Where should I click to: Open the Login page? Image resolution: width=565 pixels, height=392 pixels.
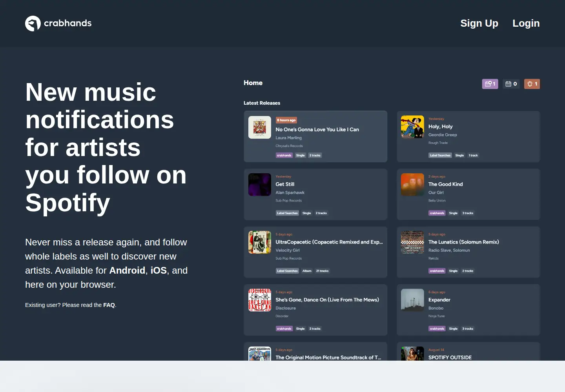click(x=526, y=24)
